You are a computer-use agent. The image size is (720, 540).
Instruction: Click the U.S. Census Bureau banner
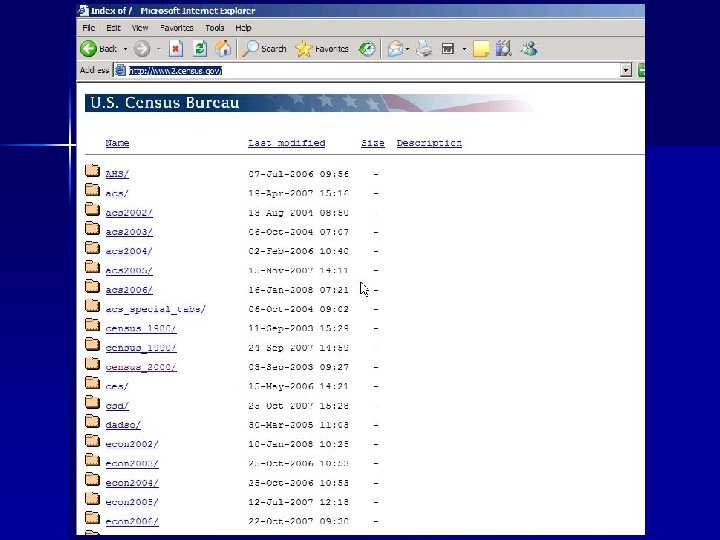(309, 103)
